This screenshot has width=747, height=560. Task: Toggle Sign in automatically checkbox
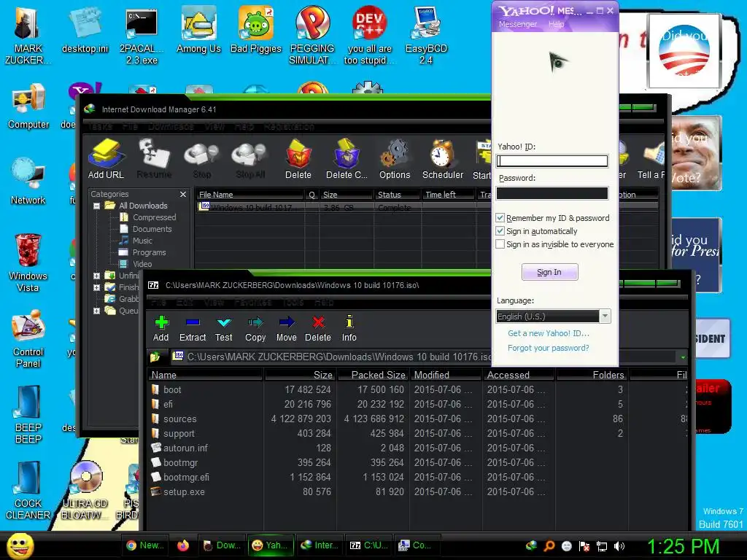click(x=500, y=231)
